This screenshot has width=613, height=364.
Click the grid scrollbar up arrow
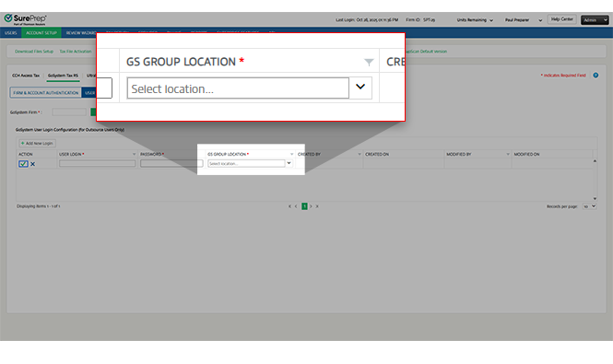[x=595, y=161]
